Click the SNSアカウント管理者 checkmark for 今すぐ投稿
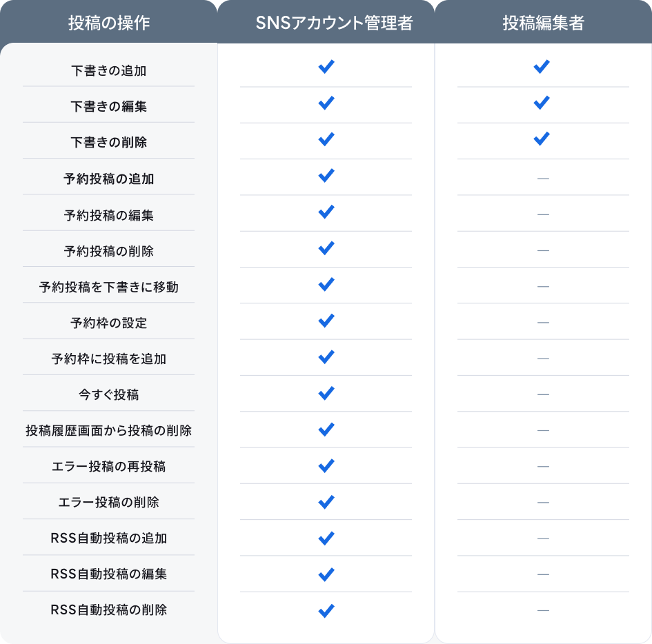This screenshot has height=644, width=652. tap(326, 393)
